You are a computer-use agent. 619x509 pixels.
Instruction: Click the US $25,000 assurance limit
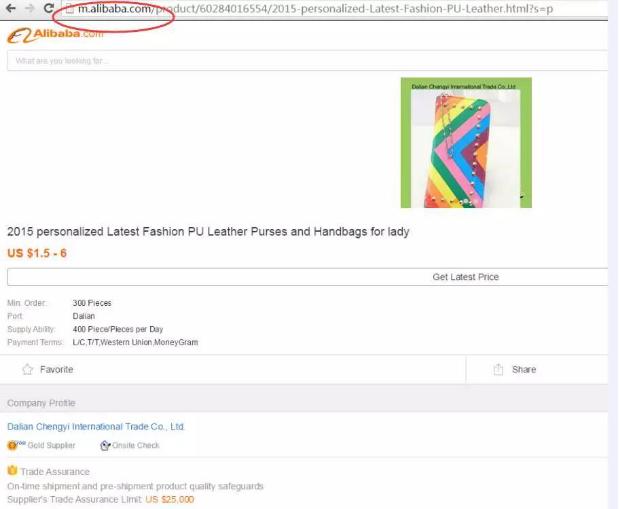point(170,500)
